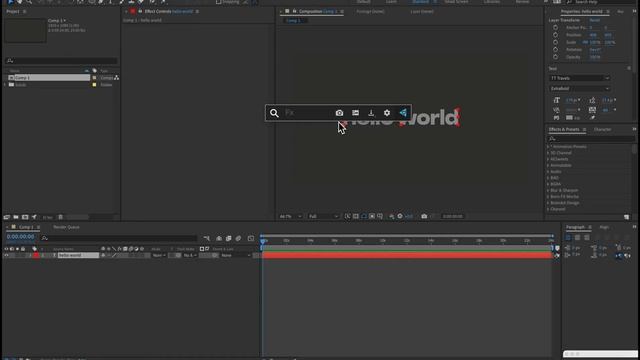Expand the Blur & Sharpen category
The image size is (640, 360).
click(x=548, y=191)
